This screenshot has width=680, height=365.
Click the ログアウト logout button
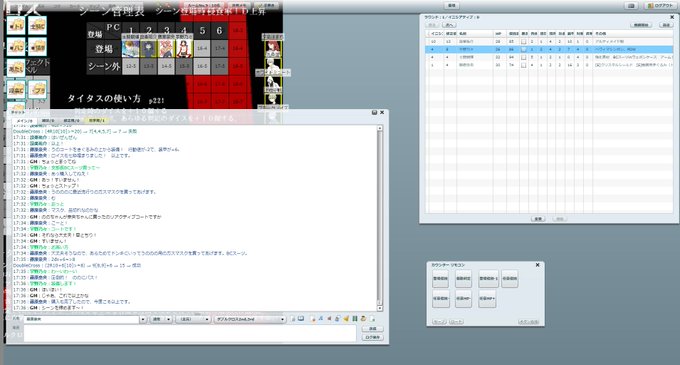pyautogui.click(x=660, y=6)
